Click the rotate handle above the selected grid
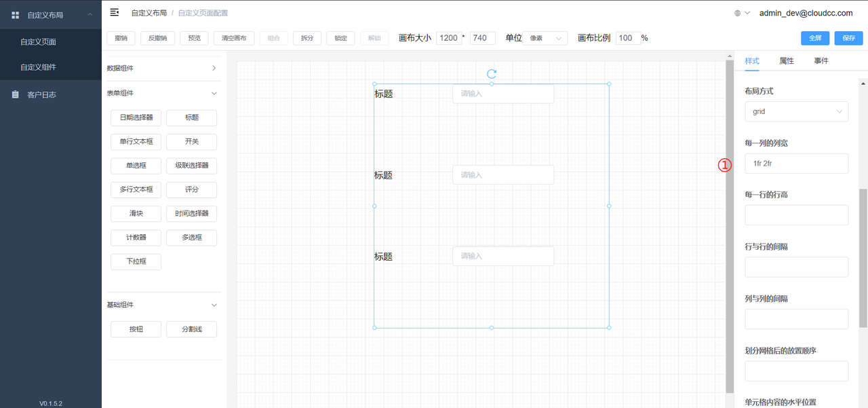This screenshot has height=408, width=868. tap(492, 73)
